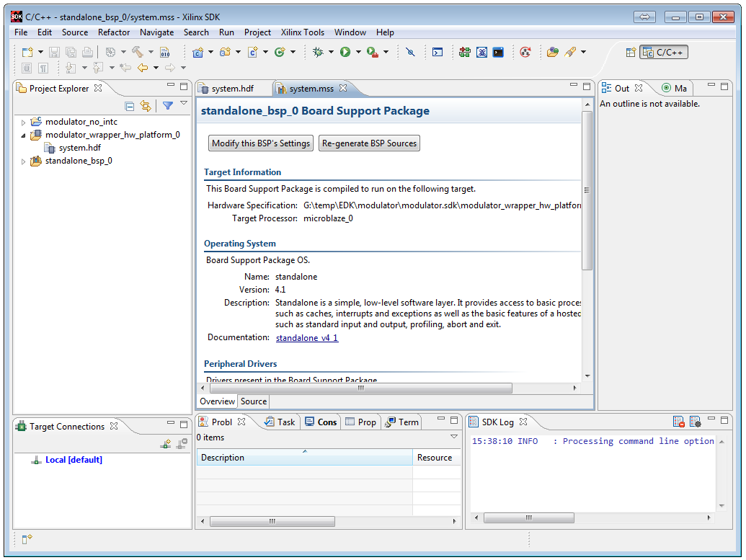Open the SDK Log settings icon
Screen dimensions: 746x560
pyautogui.click(x=695, y=422)
